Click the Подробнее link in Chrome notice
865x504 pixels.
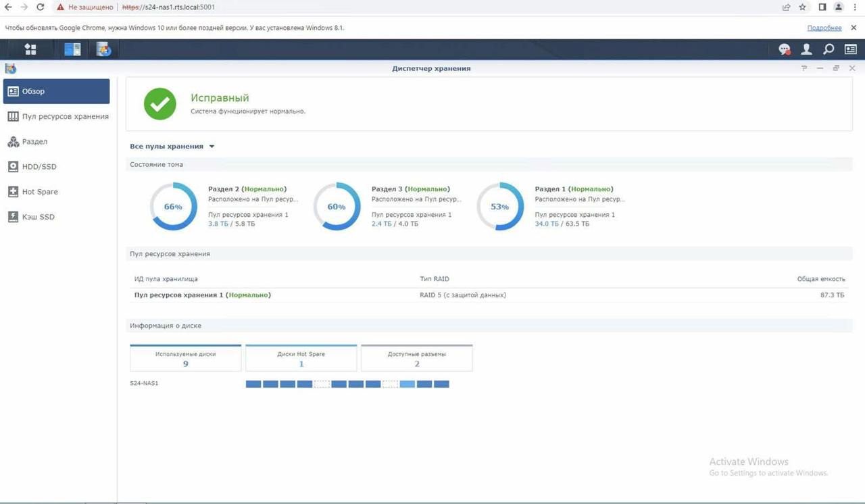(x=824, y=28)
